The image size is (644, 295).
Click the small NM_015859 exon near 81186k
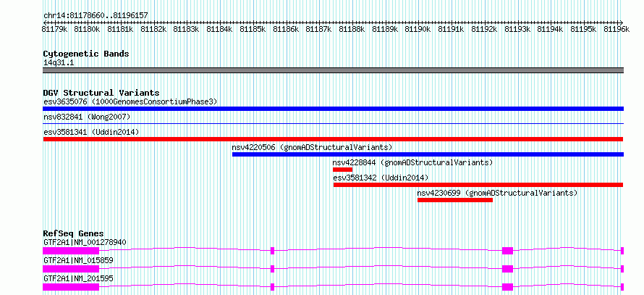pyautogui.click(x=272, y=269)
